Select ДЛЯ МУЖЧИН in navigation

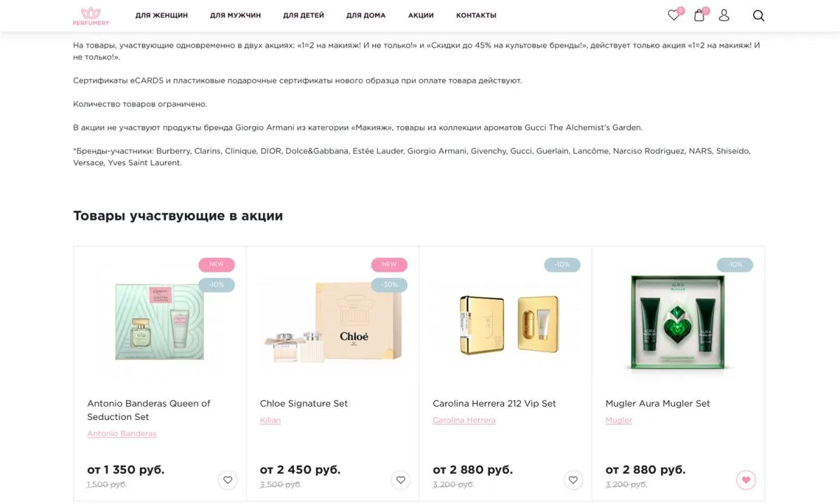pyautogui.click(x=235, y=15)
